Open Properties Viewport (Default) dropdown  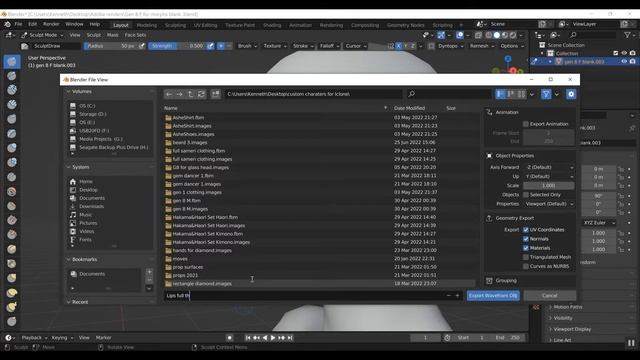[x=549, y=204]
